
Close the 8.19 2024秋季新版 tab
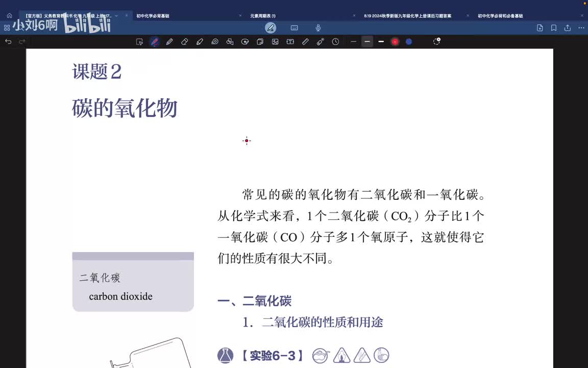468,16
